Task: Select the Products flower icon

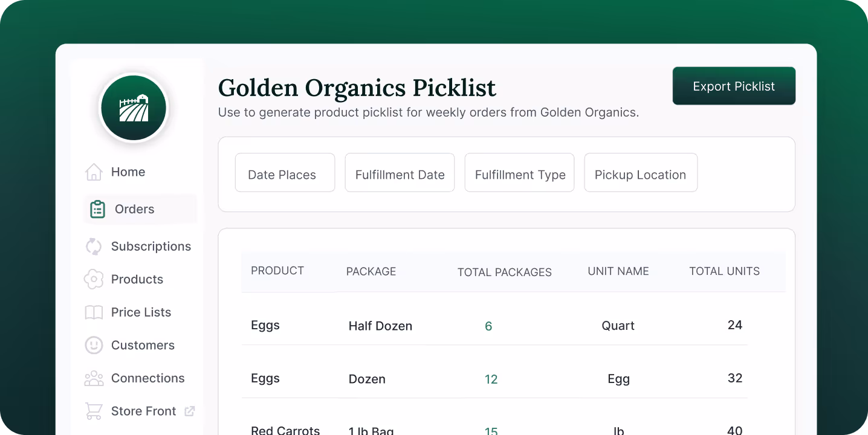Action: click(x=94, y=279)
